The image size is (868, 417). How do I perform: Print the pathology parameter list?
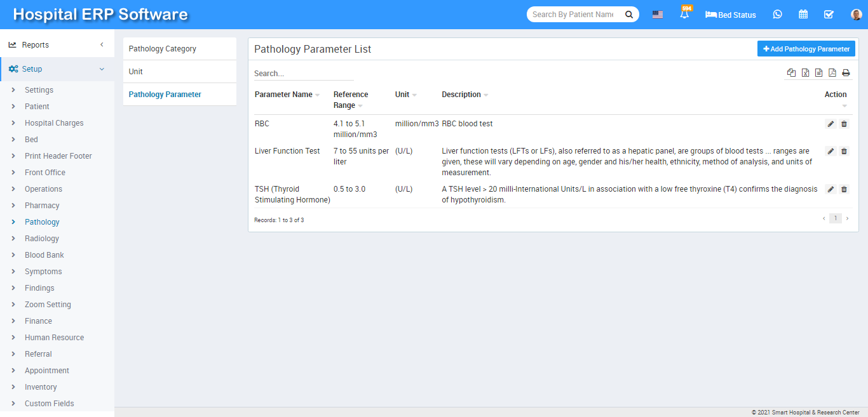pyautogui.click(x=846, y=73)
